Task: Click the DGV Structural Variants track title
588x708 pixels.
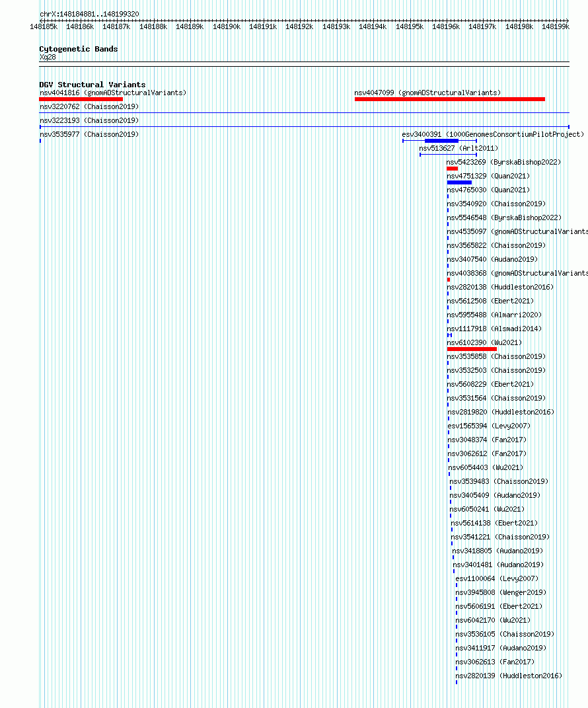Action: click(92, 85)
